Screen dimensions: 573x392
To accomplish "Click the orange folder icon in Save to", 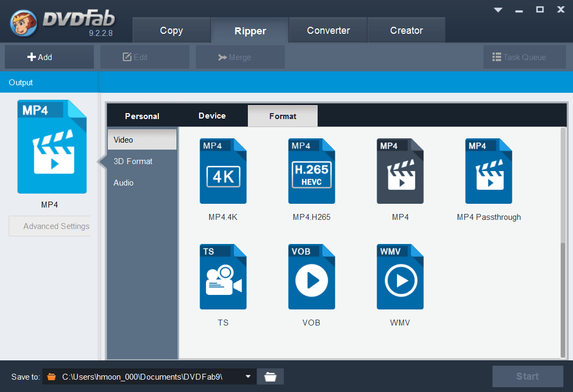I will (x=52, y=376).
